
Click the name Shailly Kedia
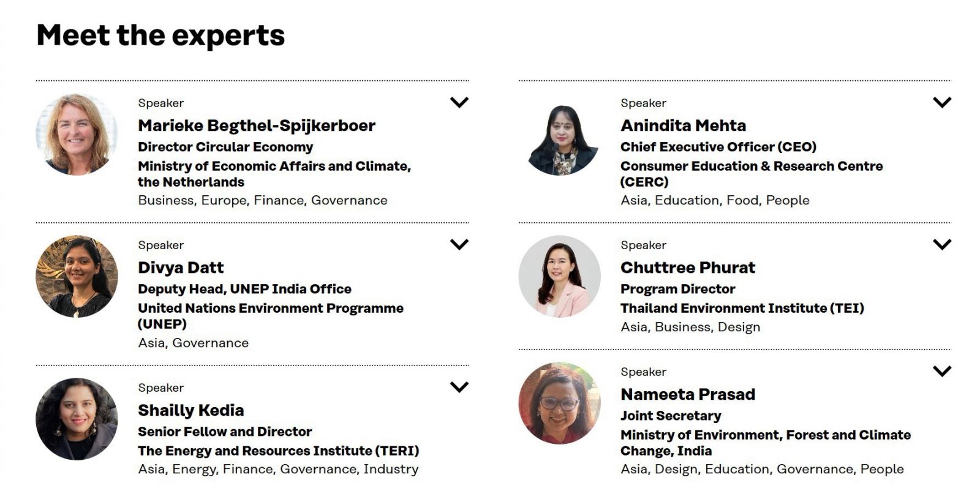191,411
